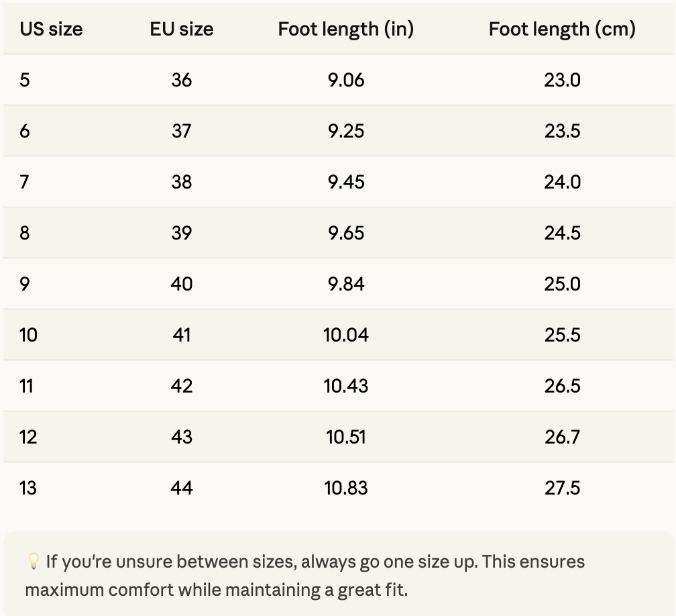The height and width of the screenshot is (616, 676).
Task: Click the 26.7 cm cell
Action: pos(562,437)
